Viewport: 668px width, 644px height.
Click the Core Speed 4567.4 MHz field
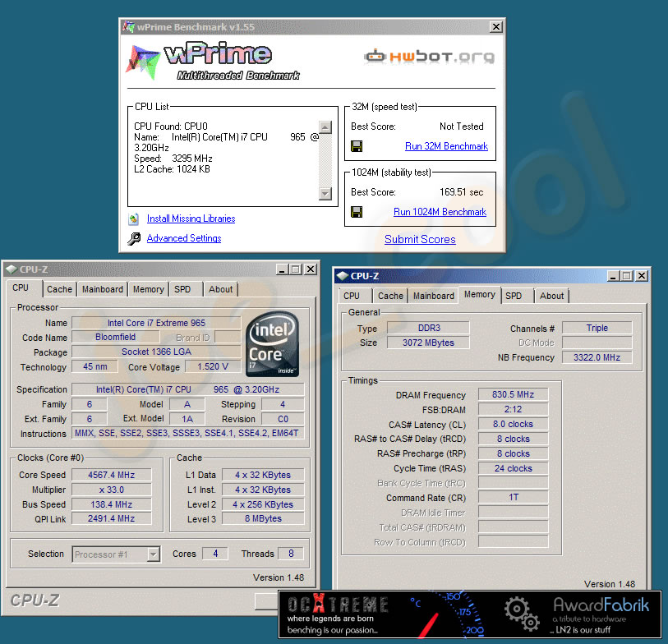point(111,475)
